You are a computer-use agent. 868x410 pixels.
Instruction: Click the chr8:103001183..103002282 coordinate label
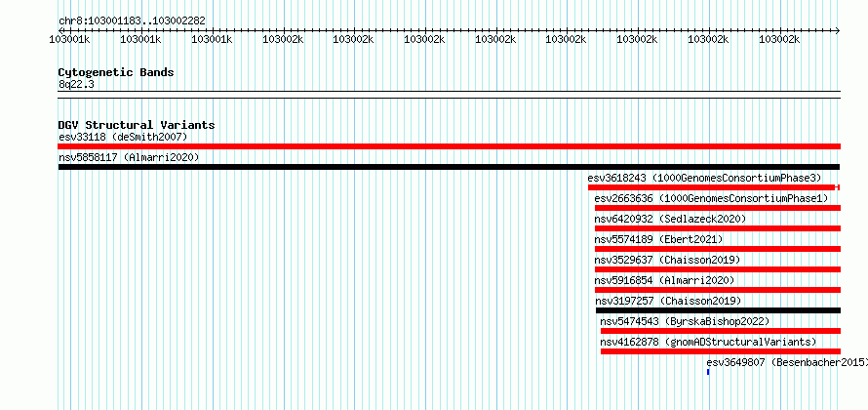pos(132,21)
